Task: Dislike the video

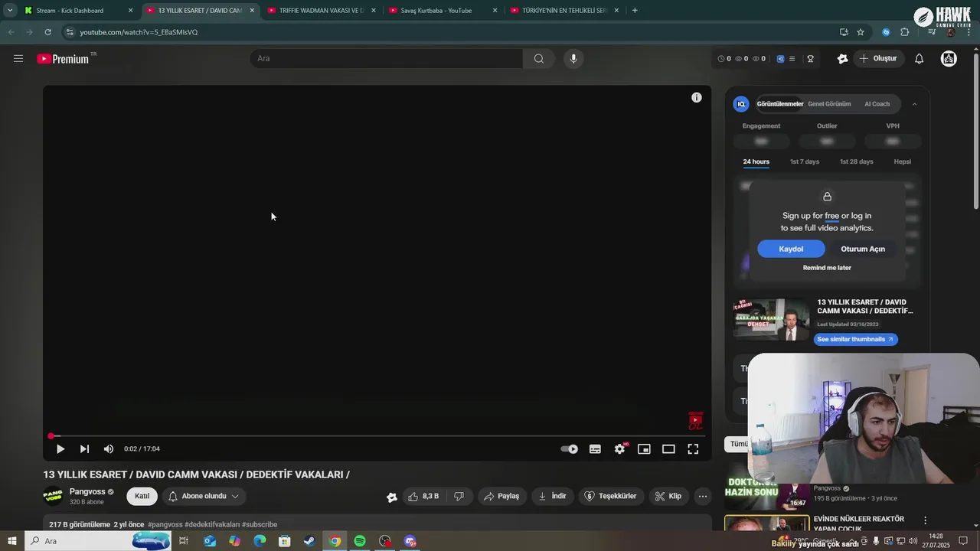Action: (459, 497)
